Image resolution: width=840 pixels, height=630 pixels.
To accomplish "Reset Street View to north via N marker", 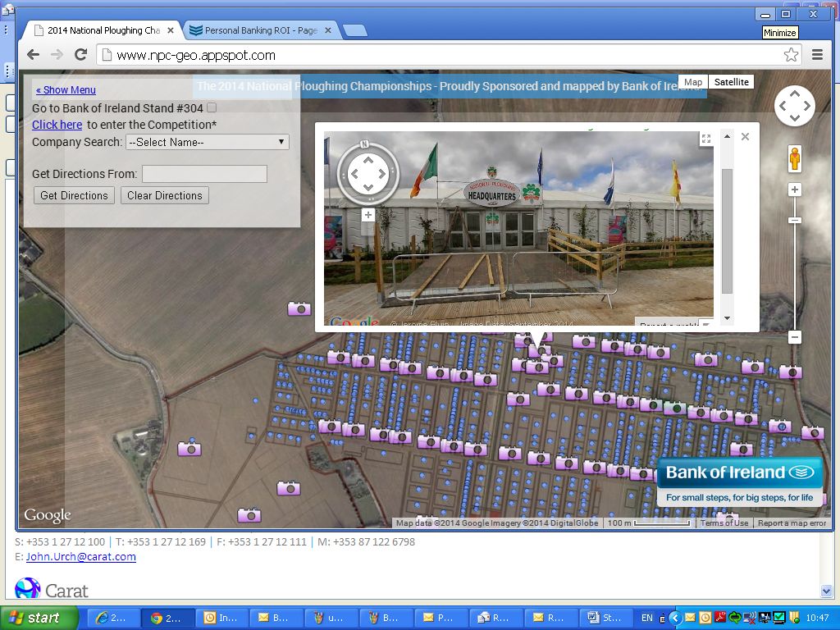I will (x=364, y=144).
